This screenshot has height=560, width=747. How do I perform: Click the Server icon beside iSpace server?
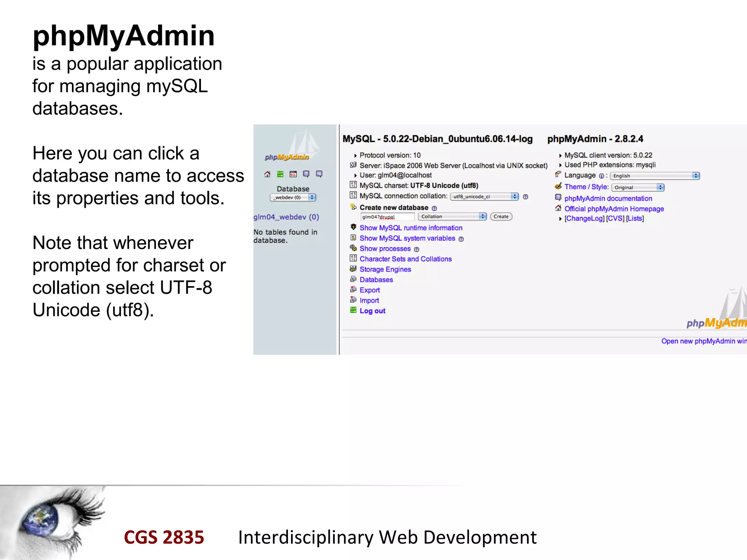pos(353,165)
